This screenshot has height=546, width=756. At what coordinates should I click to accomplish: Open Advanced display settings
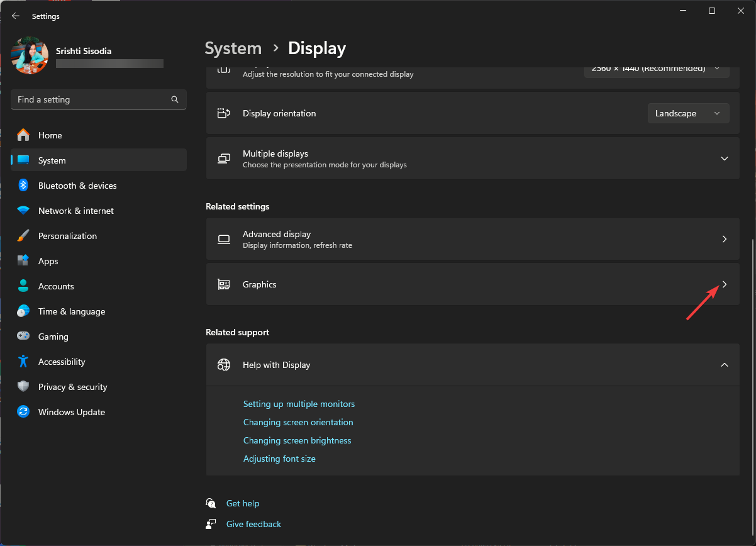(473, 239)
